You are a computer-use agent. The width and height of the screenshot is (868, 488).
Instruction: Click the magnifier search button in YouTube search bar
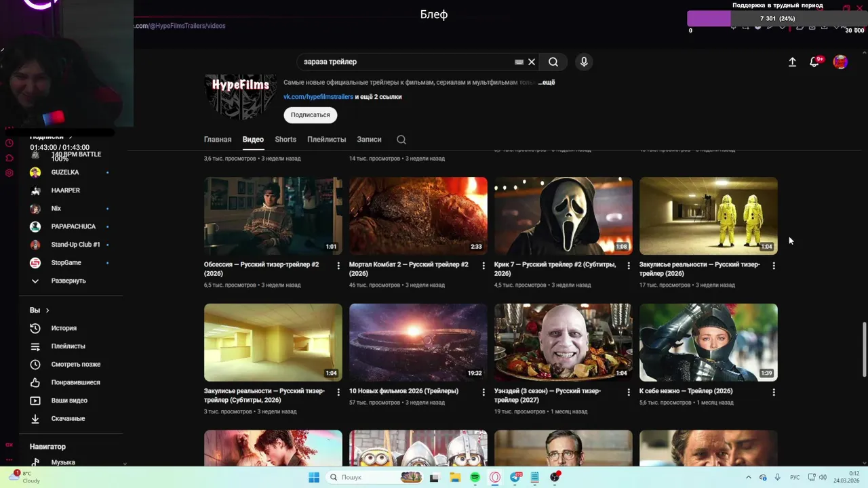pos(553,62)
